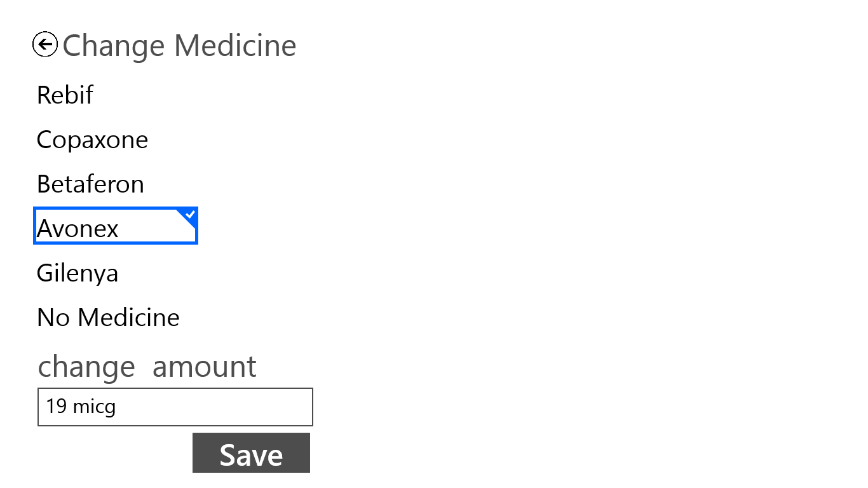Click the back arrow icon
The image size is (868, 488).
45,44
